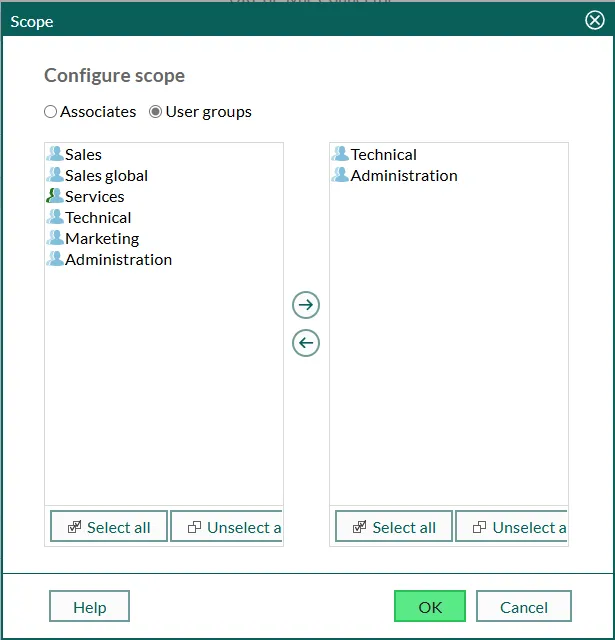Click Select all under the left list

109,527
